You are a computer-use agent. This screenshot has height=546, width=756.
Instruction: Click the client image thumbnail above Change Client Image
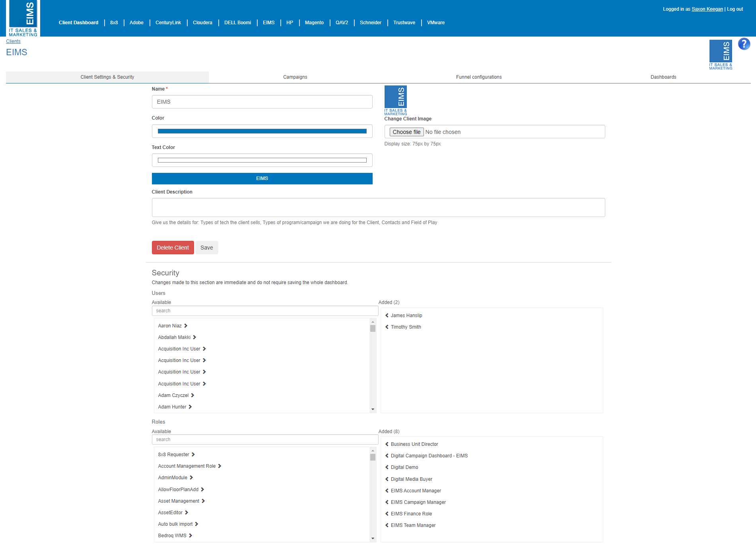click(396, 101)
